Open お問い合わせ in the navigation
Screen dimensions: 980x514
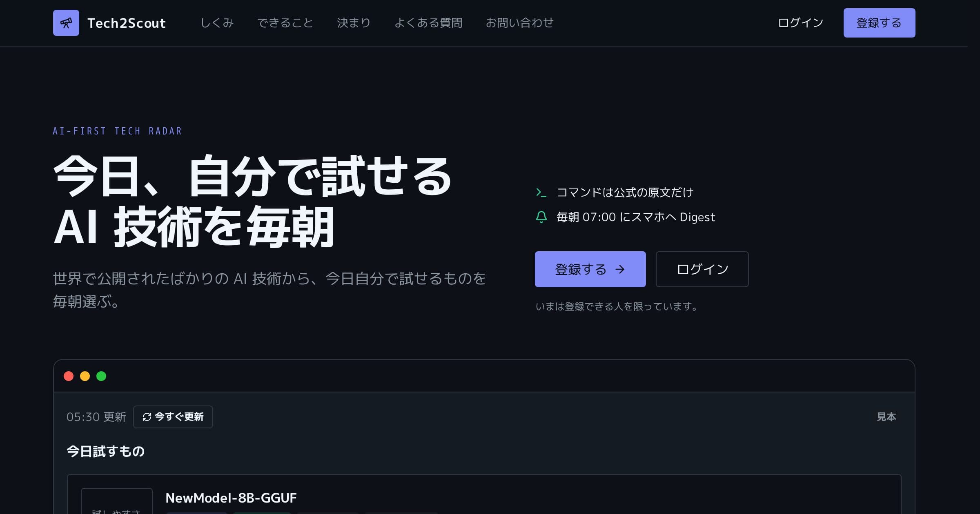pyautogui.click(x=519, y=23)
